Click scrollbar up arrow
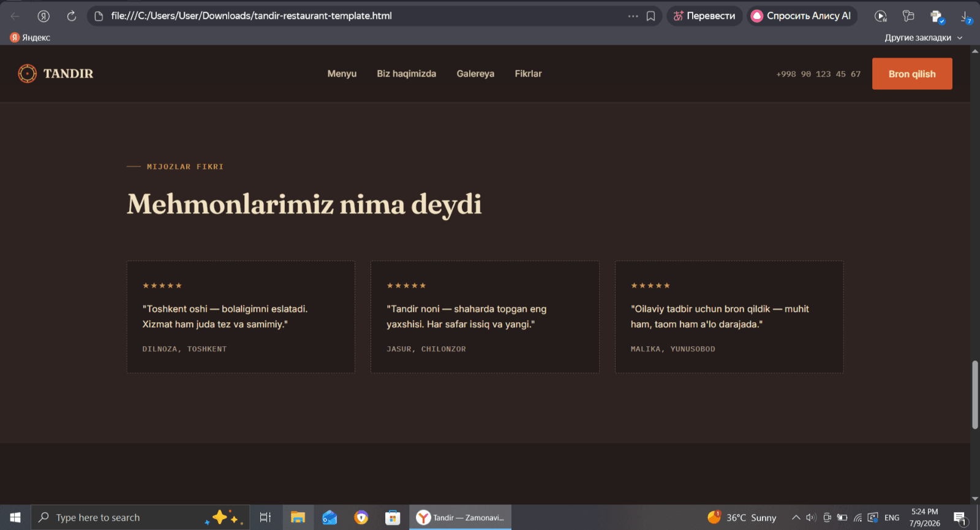This screenshot has width=980, height=530. coord(975,51)
